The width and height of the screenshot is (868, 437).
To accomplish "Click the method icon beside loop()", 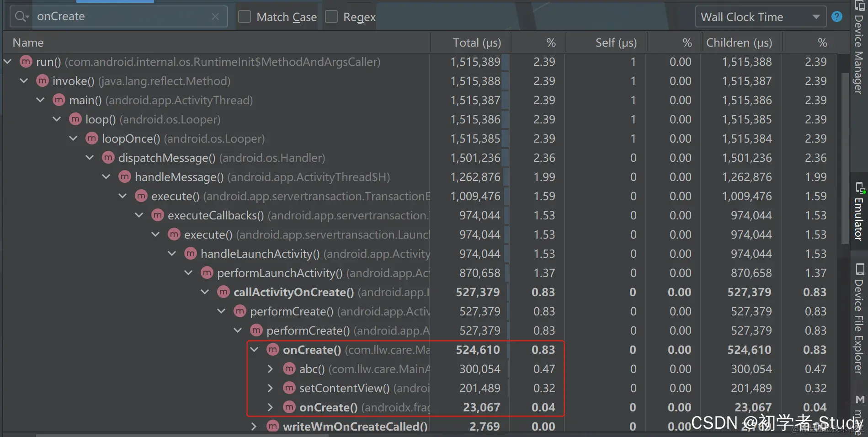I will point(75,119).
